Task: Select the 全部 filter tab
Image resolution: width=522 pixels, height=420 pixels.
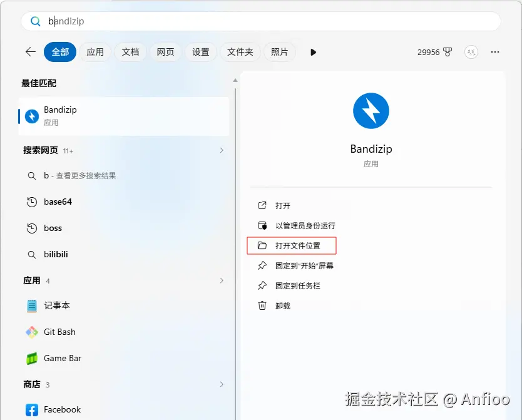Action: tap(60, 52)
